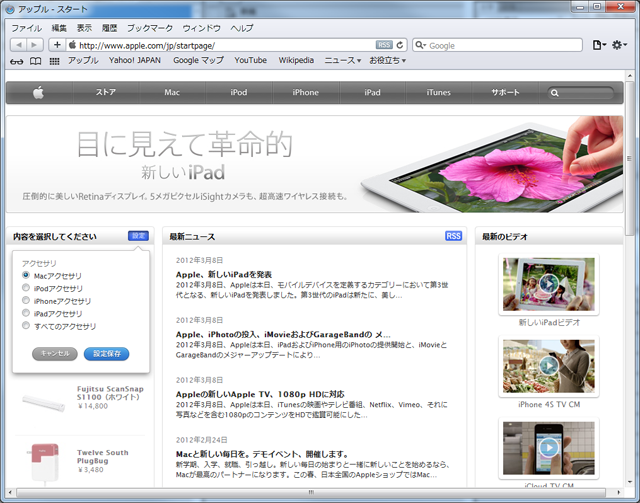Click the add bookmark plus button
The image size is (640, 503).
(x=57, y=45)
